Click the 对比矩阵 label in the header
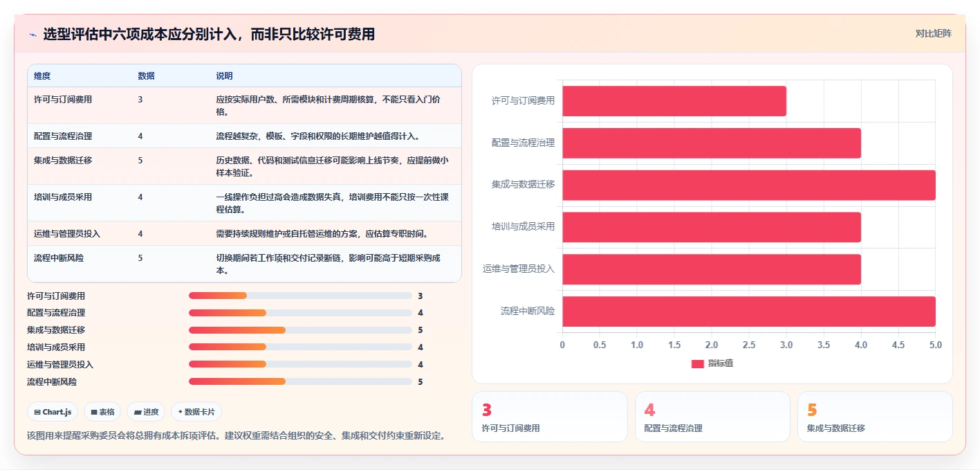This screenshot has height=470, width=980. [x=933, y=33]
